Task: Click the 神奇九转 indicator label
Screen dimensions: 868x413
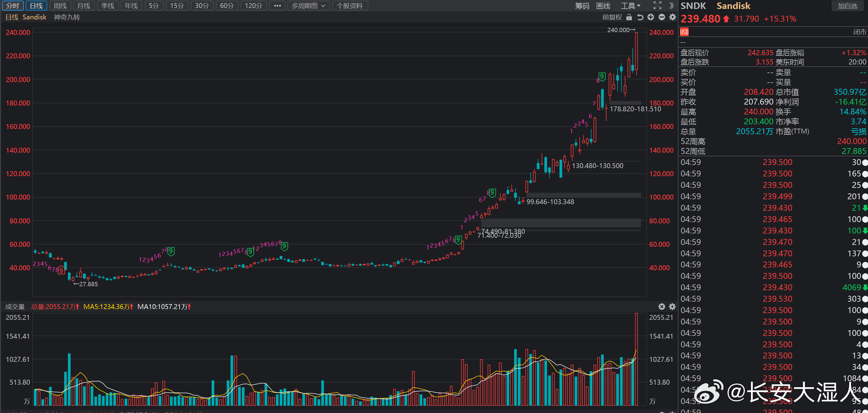Action: pyautogui.click(x=67, y=17)
